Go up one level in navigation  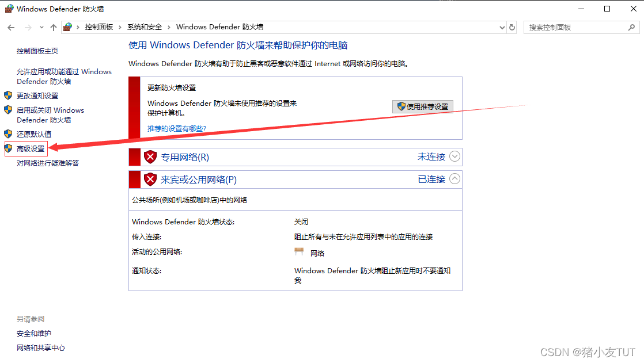(54, 28)
